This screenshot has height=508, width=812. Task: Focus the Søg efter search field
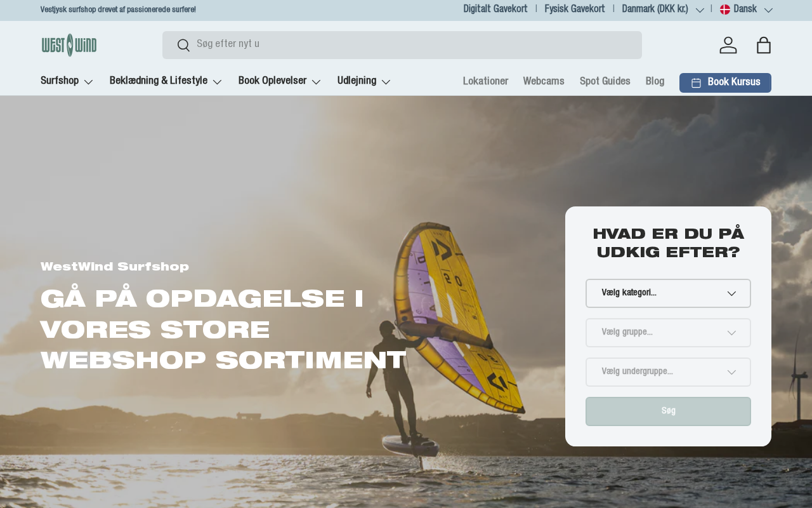[x=402, y=45]
